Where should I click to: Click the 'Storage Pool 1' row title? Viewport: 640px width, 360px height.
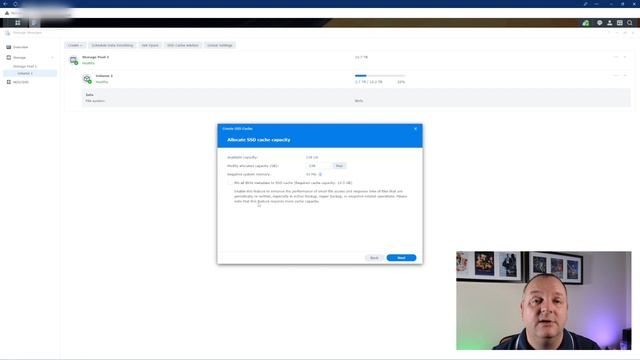click(96, 57)
